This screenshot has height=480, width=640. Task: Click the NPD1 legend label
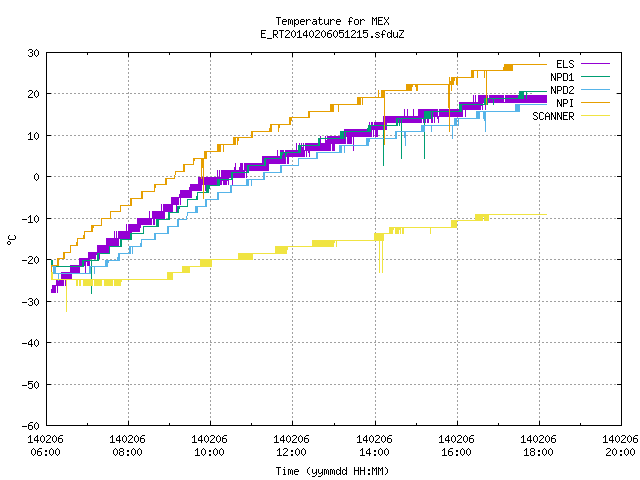point(562,77)
